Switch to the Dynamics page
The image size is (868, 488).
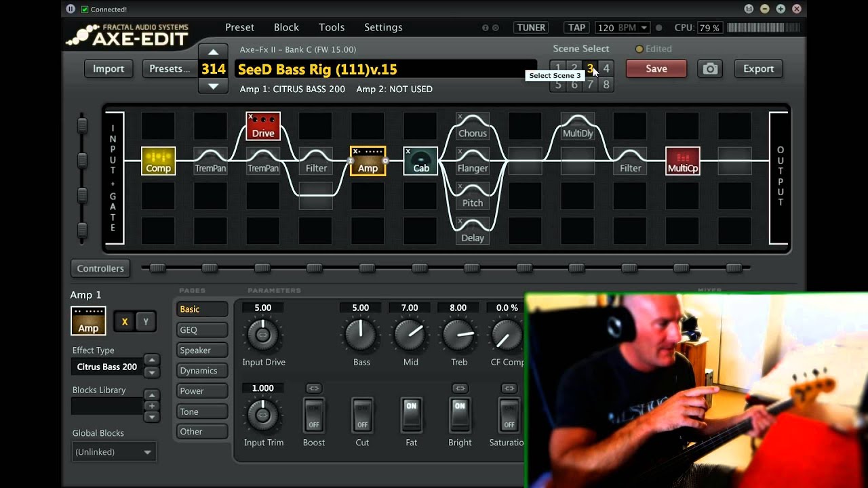tap(202, 370)
